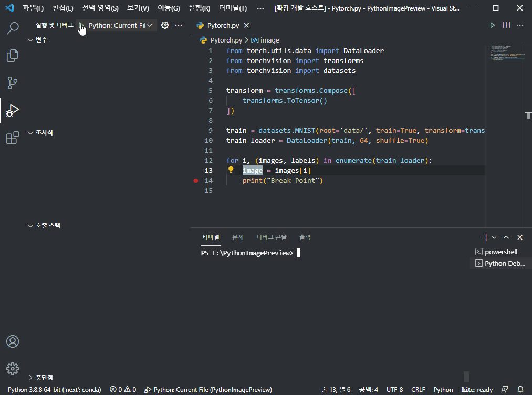Open the 선택 영역(S) menu

[100, 8]
